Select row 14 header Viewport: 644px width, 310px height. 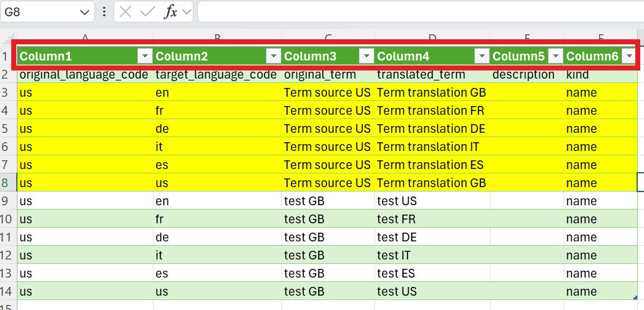coord(8,291)
